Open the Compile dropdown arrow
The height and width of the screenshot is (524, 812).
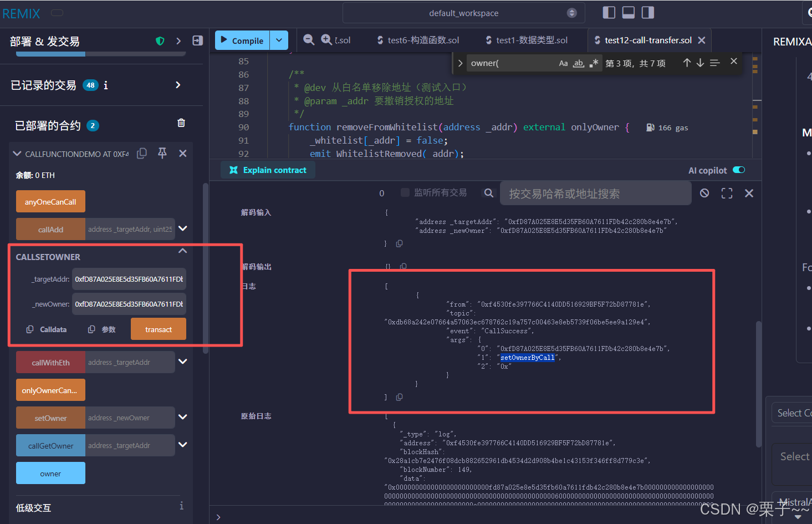pyautogui.click(x=279, y=40)
